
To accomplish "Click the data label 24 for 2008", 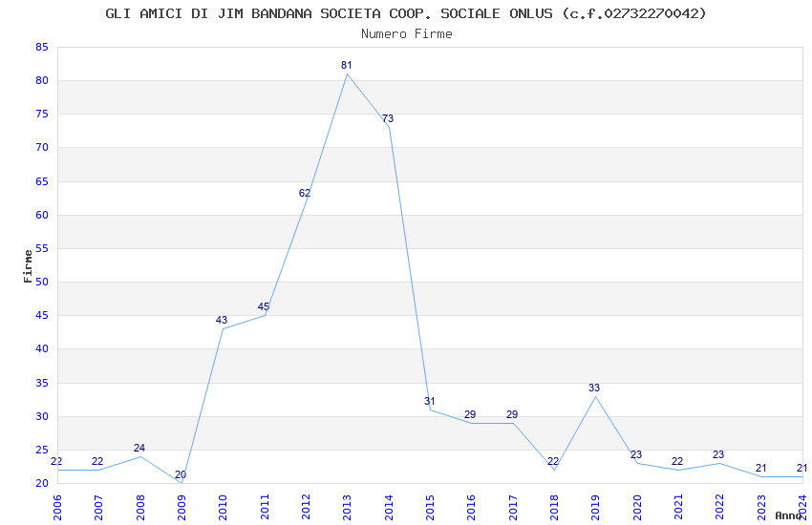I will [x=139, y=448].
